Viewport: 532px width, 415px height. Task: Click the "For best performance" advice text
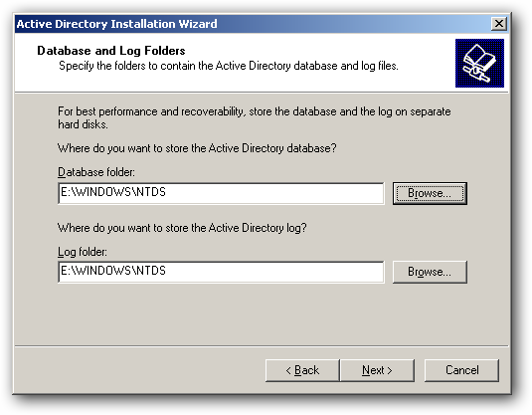(255, 117)
